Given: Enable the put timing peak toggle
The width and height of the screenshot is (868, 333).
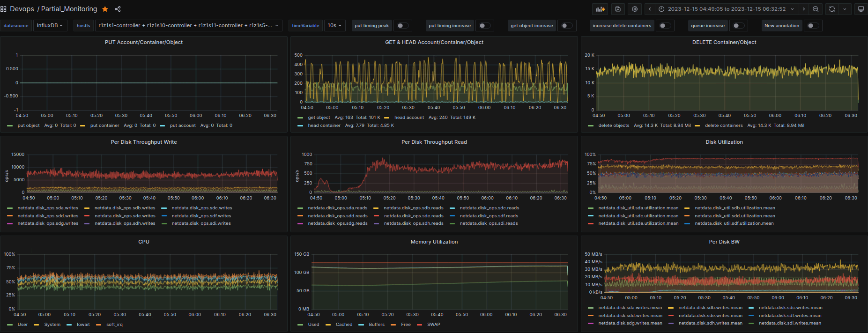Looking at the screenshot, I should [402, 26].
